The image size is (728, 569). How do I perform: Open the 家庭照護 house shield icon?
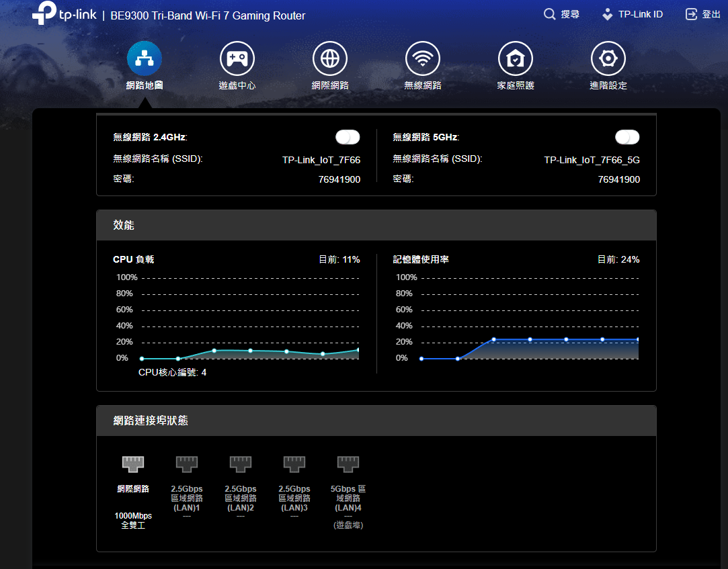point(516,58)
